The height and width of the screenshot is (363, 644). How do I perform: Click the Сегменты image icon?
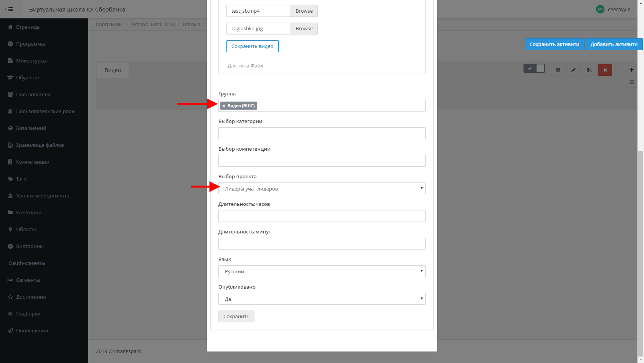click(x=10, y=280)
